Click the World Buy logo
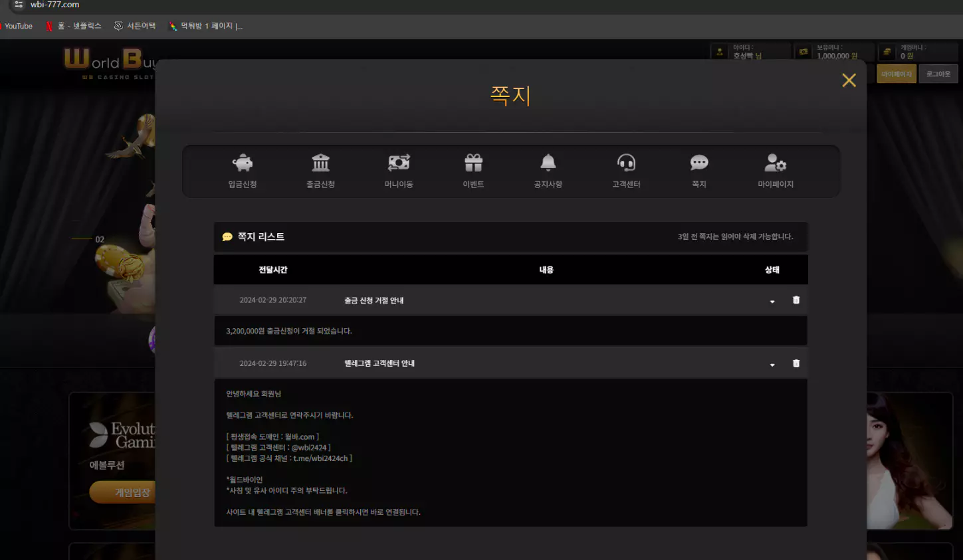Viewport: 963px width, 560px height. click(110, 64)
